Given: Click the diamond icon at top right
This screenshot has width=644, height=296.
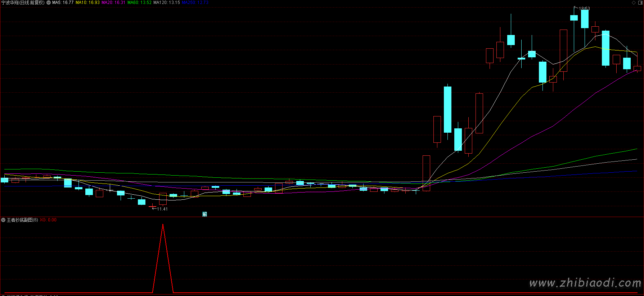Looking at the screenshot, I should (x=634, y=3).
